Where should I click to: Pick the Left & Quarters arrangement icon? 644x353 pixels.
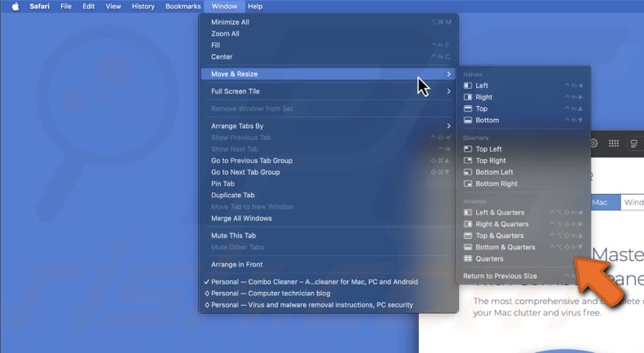[x=468, y=213]
